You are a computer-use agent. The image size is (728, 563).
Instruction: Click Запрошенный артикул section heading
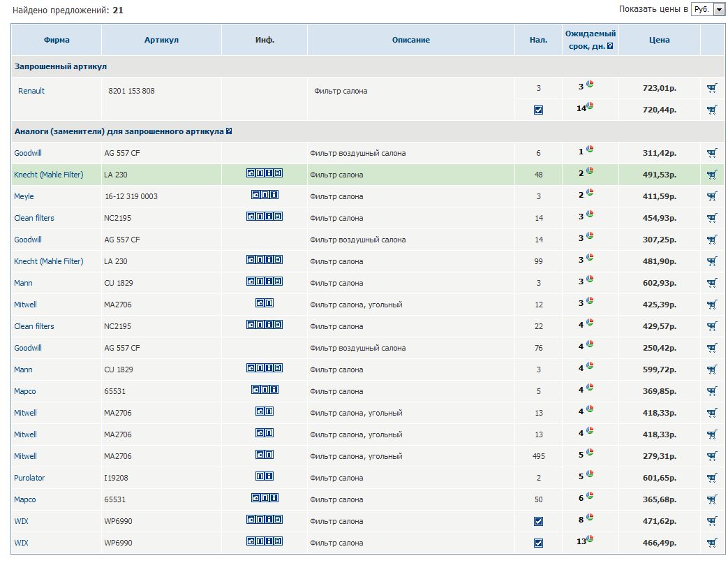point(60,66)
